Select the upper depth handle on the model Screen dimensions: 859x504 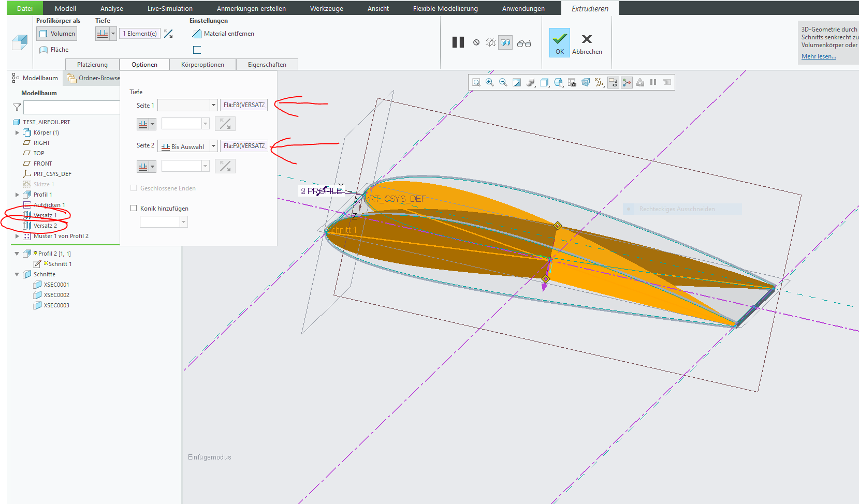click(558, 226)
